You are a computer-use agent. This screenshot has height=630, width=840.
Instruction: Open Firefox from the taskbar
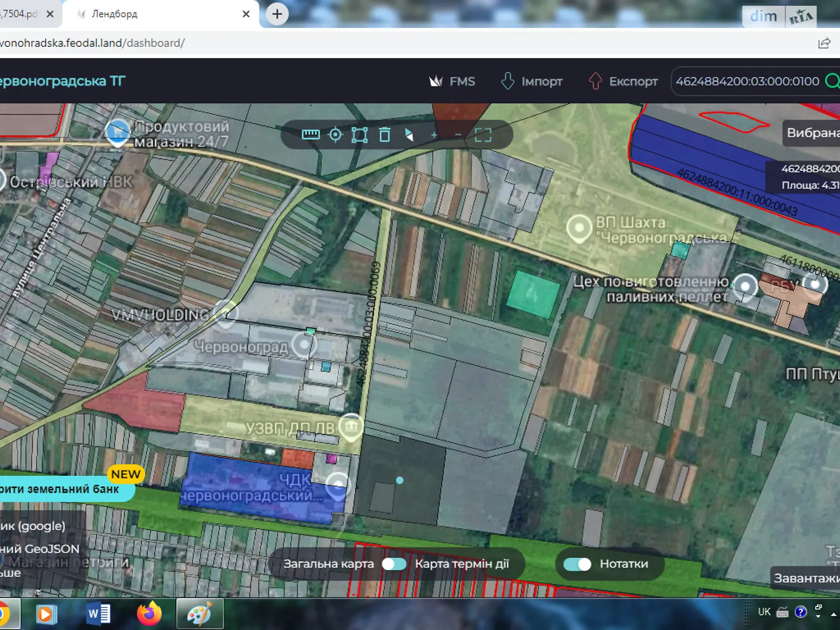[x=149, y=613]
